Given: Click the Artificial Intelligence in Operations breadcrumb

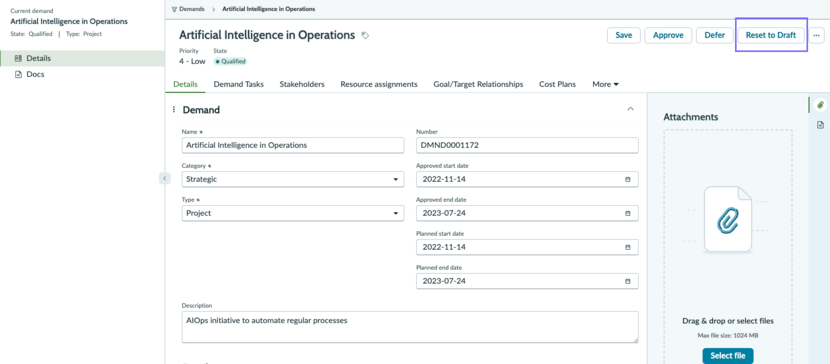Looking at the screenshot, I should [x=268, y=9].
